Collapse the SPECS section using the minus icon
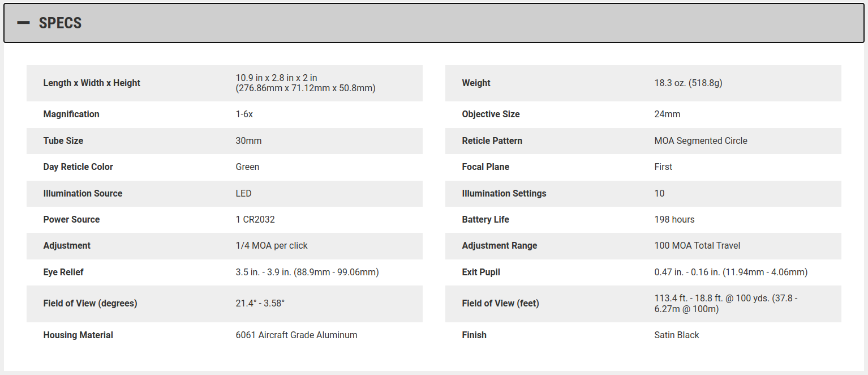 [x=23, y=23]
